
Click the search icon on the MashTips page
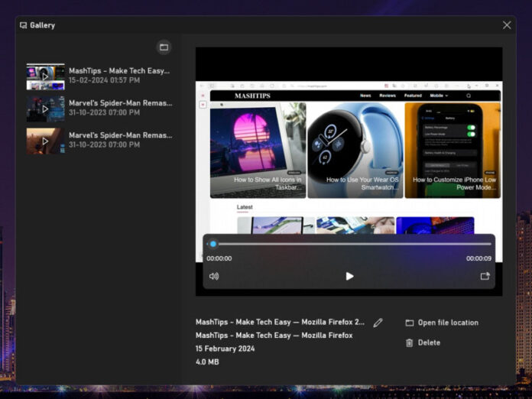469,96
